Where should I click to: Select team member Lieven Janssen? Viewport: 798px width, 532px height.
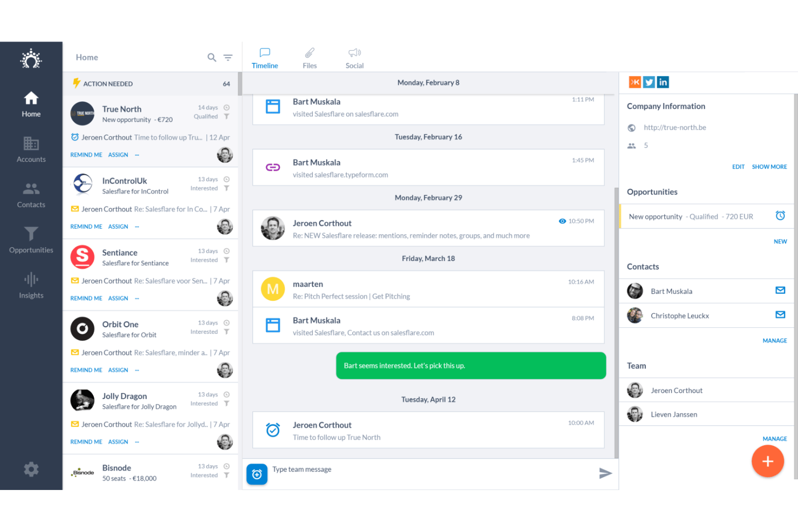706,414
